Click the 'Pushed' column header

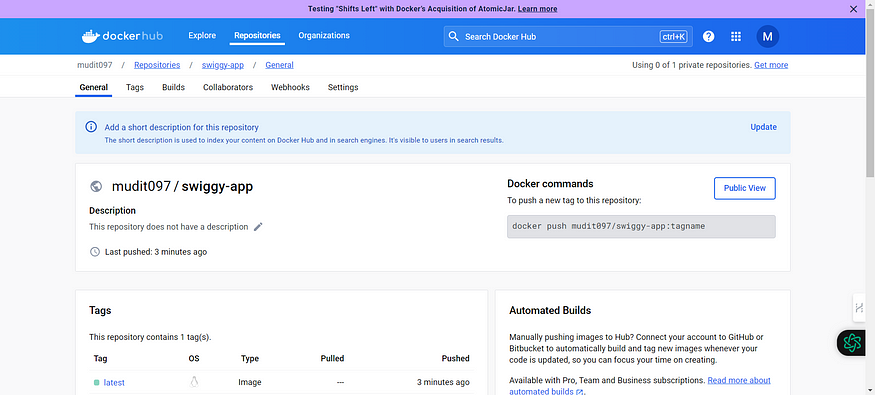(x=455, y=358)
